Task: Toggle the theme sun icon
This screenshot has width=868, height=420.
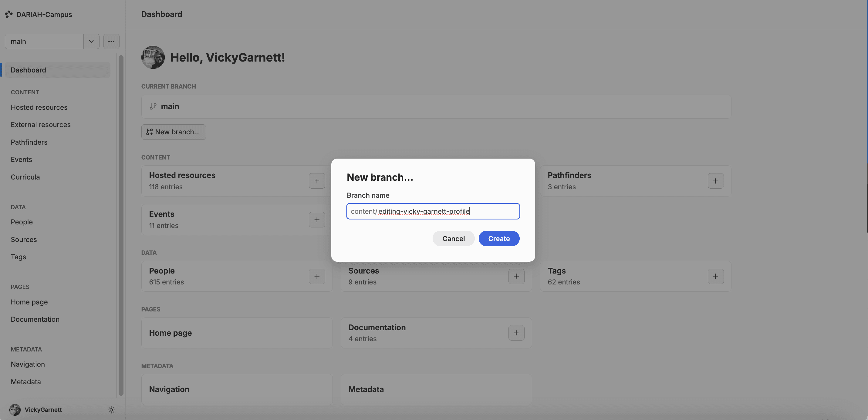Action: [x=111, y=410]
